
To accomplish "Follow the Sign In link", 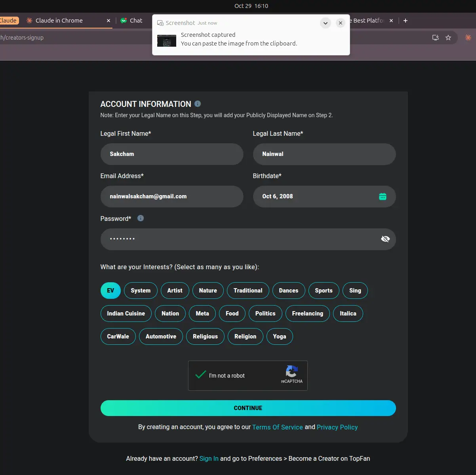I will pos(209,458).
